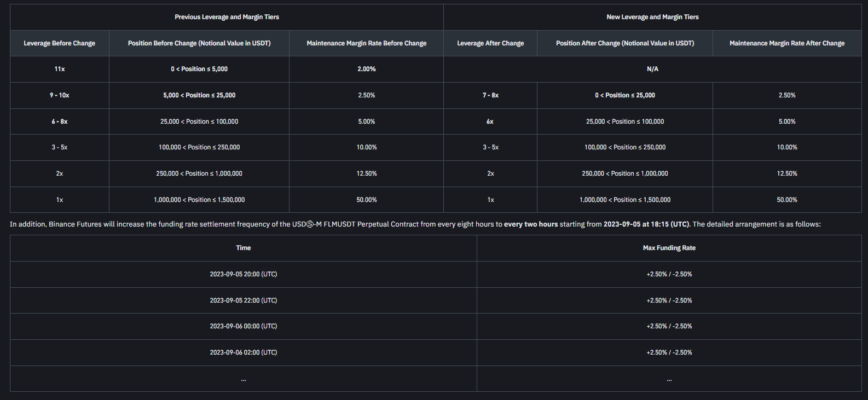
Task: Click the "Previous Leverage and Margin Tiers" header
Action: coord(227,17)
